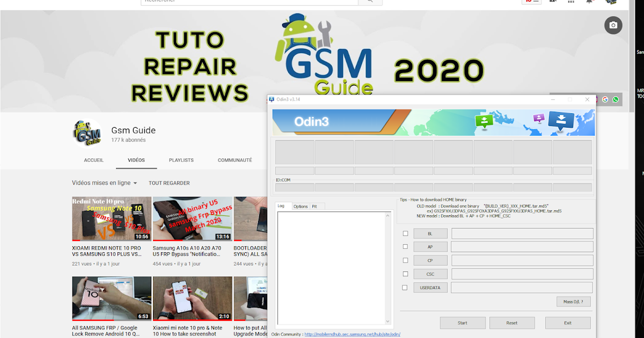Switch to the Log tab in Odin3
Screen dimensions: 644x338
coord(283,206)
